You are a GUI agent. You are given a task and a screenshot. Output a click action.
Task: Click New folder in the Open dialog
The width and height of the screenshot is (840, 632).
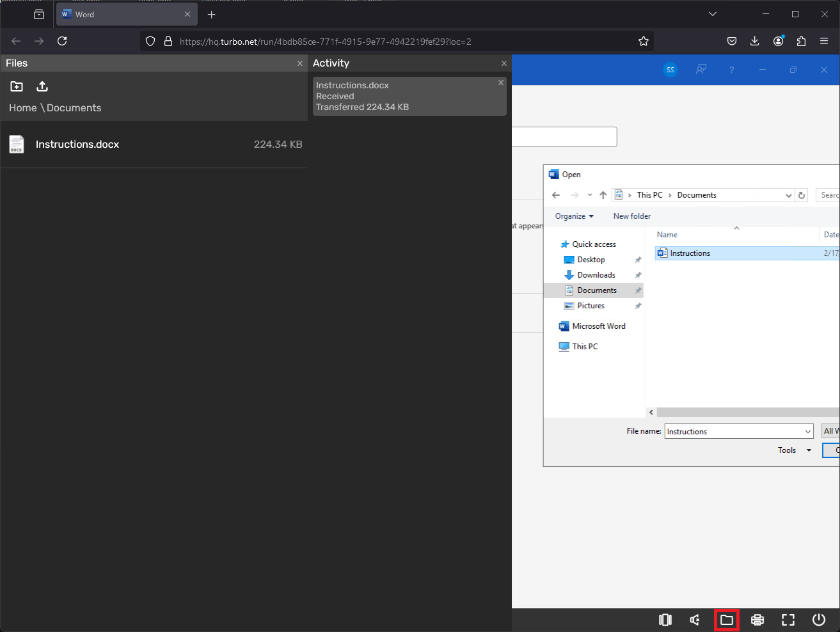631,216
